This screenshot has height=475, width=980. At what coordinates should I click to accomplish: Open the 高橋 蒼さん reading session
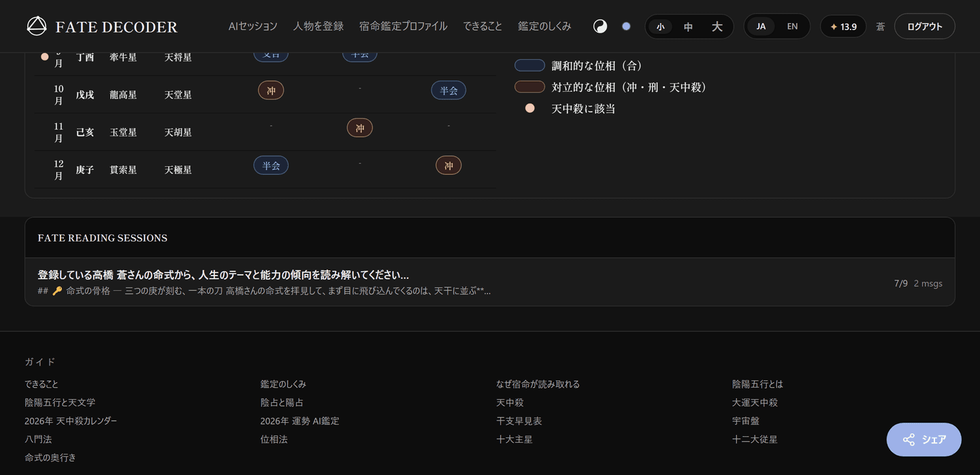[x=490, y=282]
